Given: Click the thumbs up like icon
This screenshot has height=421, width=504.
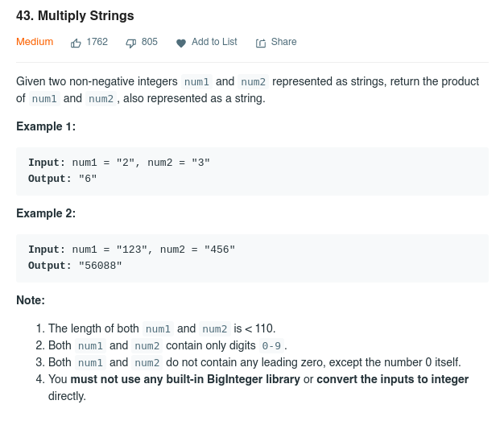Looking at the screenshot, I should (x=76, y=43).
